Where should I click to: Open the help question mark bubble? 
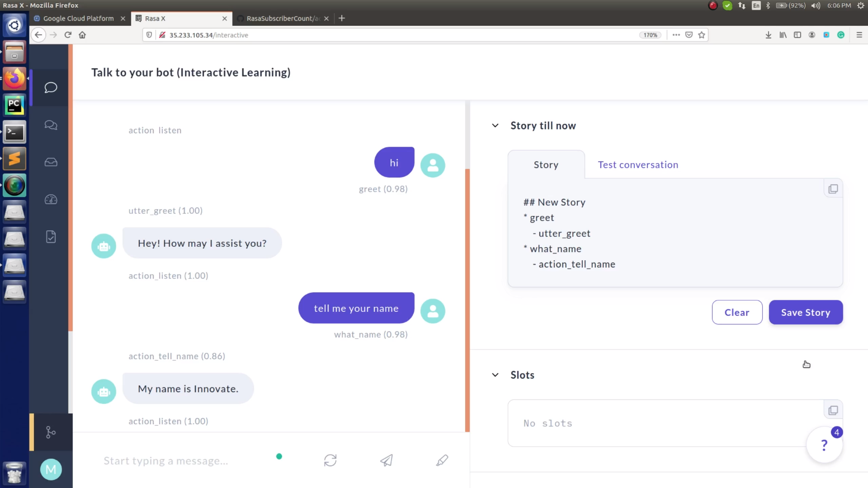824,445
